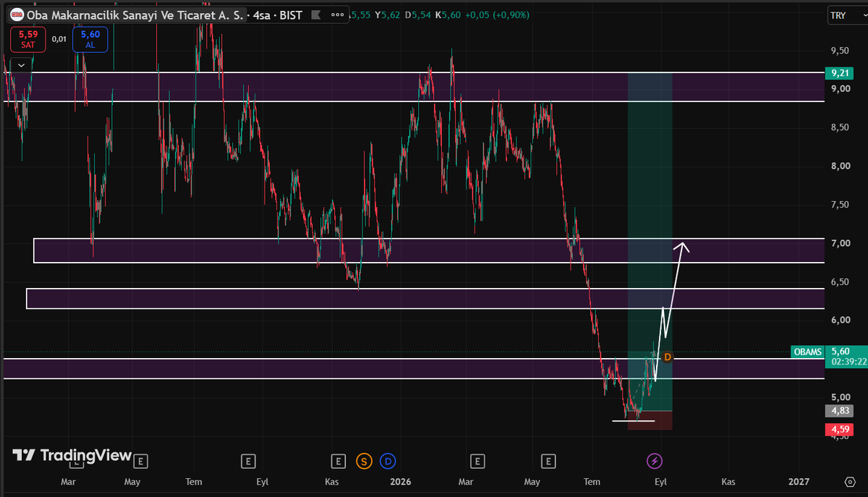This screenshot has width=868, height=497.
Task: Click the earnings E marker above 2026 Mar
Action: (477, 460)
